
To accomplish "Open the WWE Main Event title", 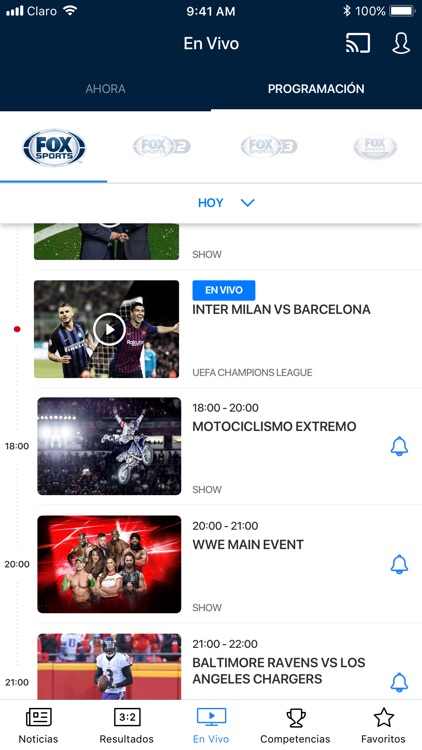I will tap(248, 545).
